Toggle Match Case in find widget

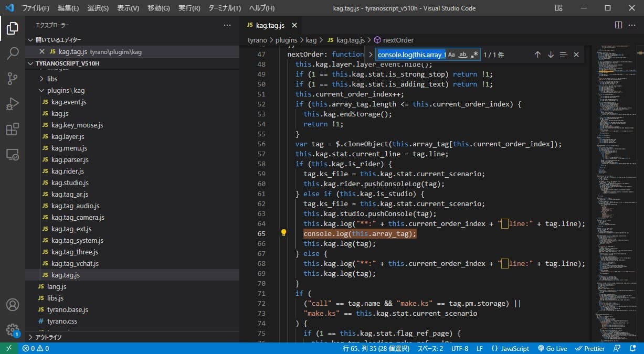tap(451, 55)
